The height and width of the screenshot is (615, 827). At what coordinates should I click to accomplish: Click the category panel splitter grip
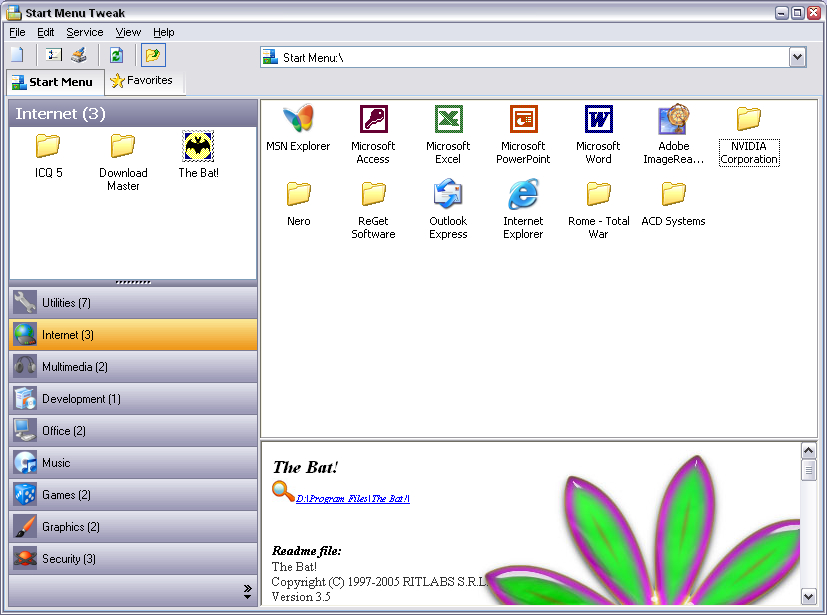pyautogui.click(x=133, y=282)
